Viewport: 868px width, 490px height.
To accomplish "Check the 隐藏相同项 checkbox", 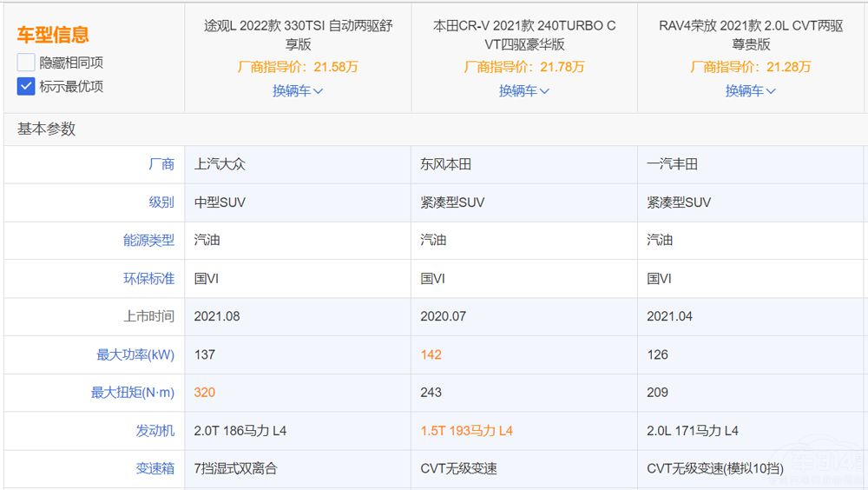I will [x=26, y=63].
